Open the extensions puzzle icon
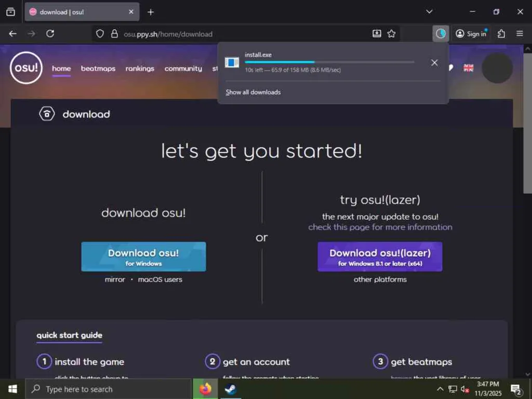 pyautogui.click(x=501, y=34)
